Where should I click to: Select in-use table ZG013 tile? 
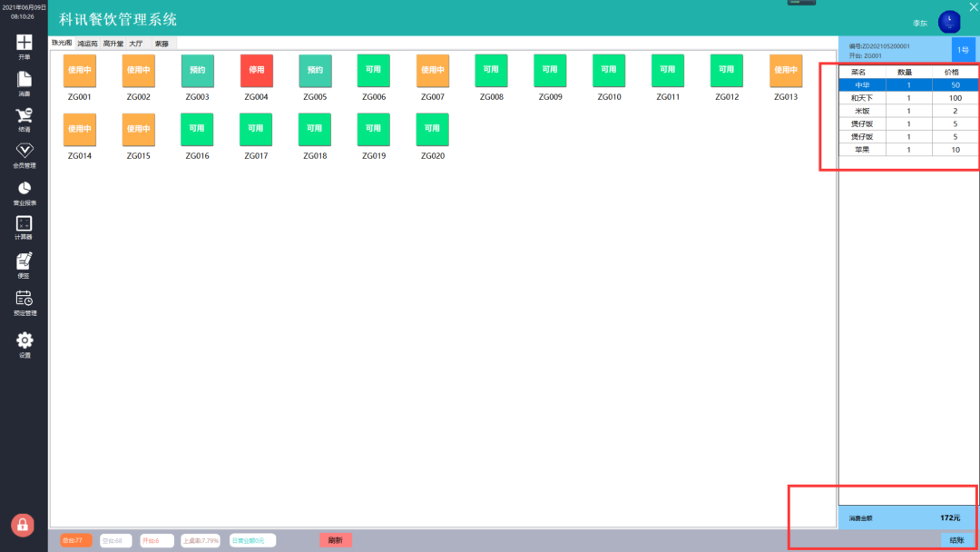click(786, 71)
